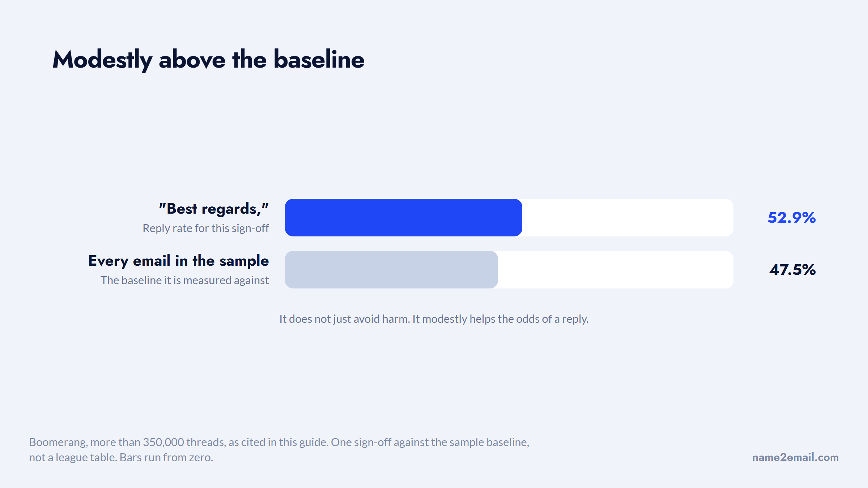The width and height of the screenshot is (868, 488).
Task: Click "Reply rate for this sign-off" subtitle
Action: click(206, 228)
